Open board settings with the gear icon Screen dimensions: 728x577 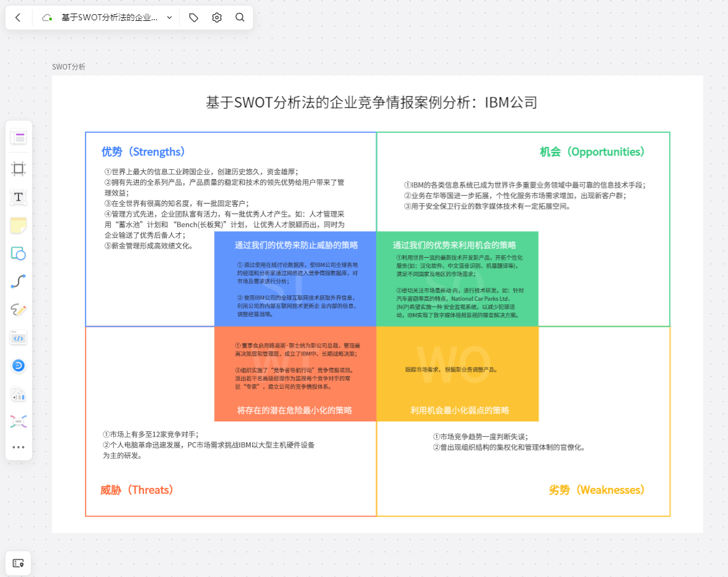pyautogui.click(x=217, y=18)
